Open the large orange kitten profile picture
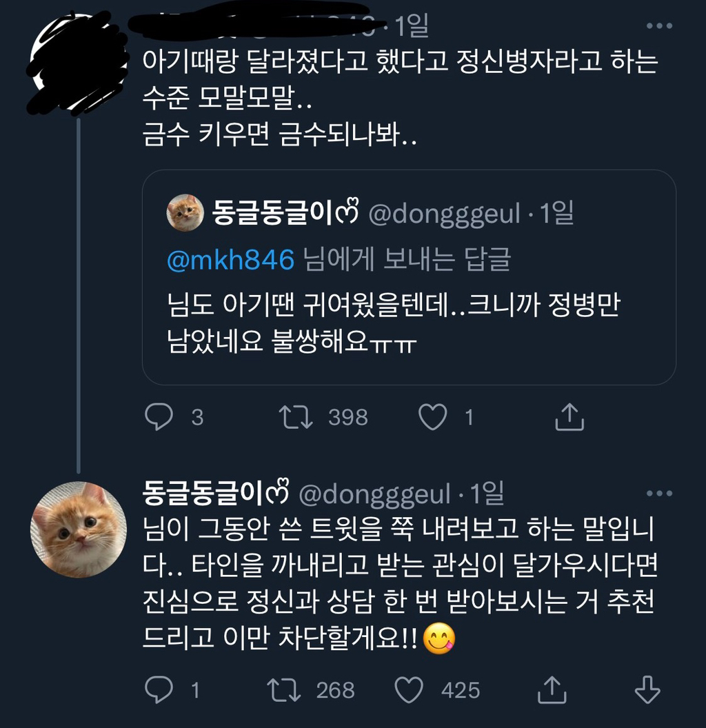This screenshot has height=728, width=706. 79,529
